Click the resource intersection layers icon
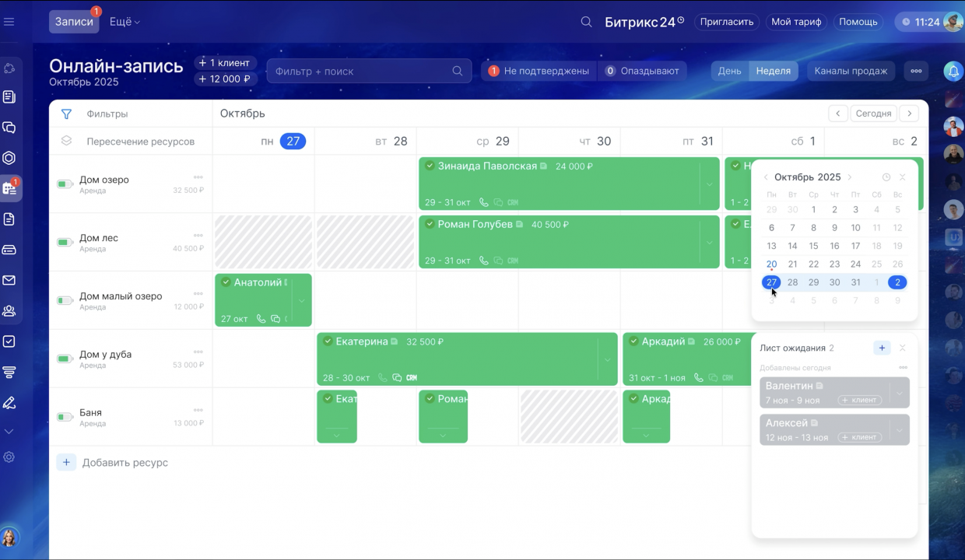The width and height of the screenshot is (965, 560). 66,141
